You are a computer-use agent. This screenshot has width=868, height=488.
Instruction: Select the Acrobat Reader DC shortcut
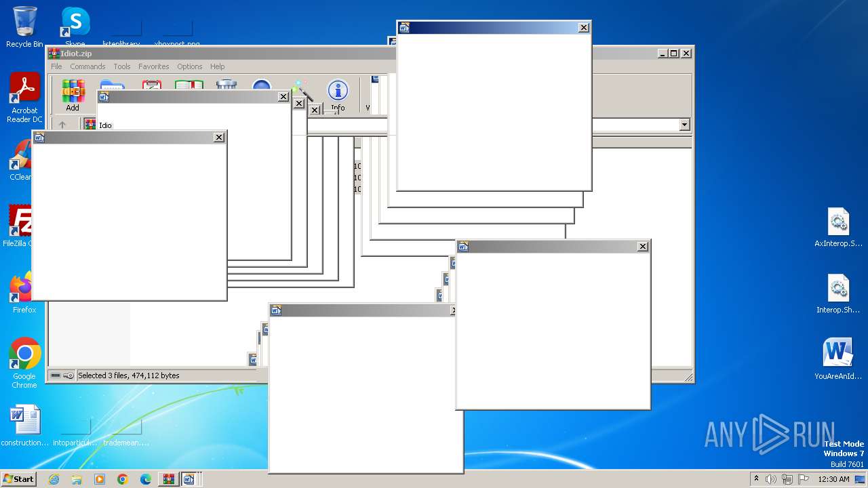coord(24,98)
